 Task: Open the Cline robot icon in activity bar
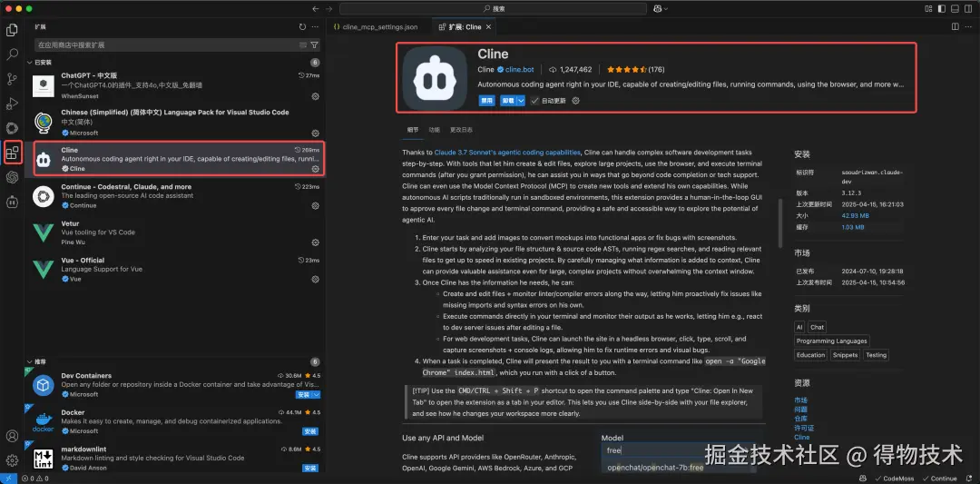coord(12,202)
